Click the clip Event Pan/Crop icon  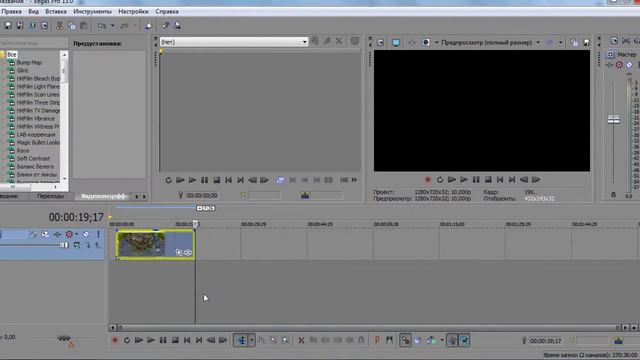pos(178,253)
